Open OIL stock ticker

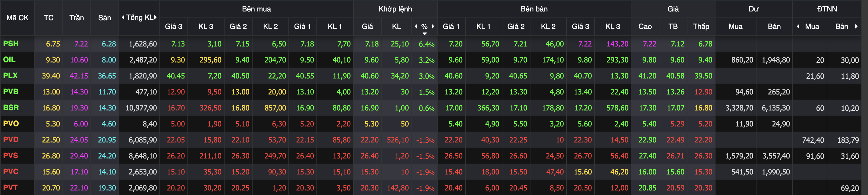(x=9, y=60)
